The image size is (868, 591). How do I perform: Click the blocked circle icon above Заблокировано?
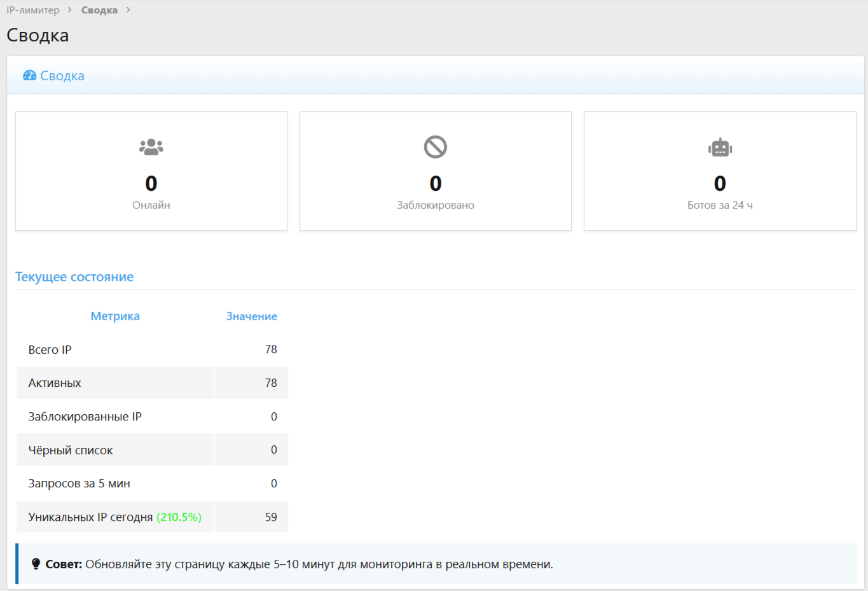click(436, 147)
